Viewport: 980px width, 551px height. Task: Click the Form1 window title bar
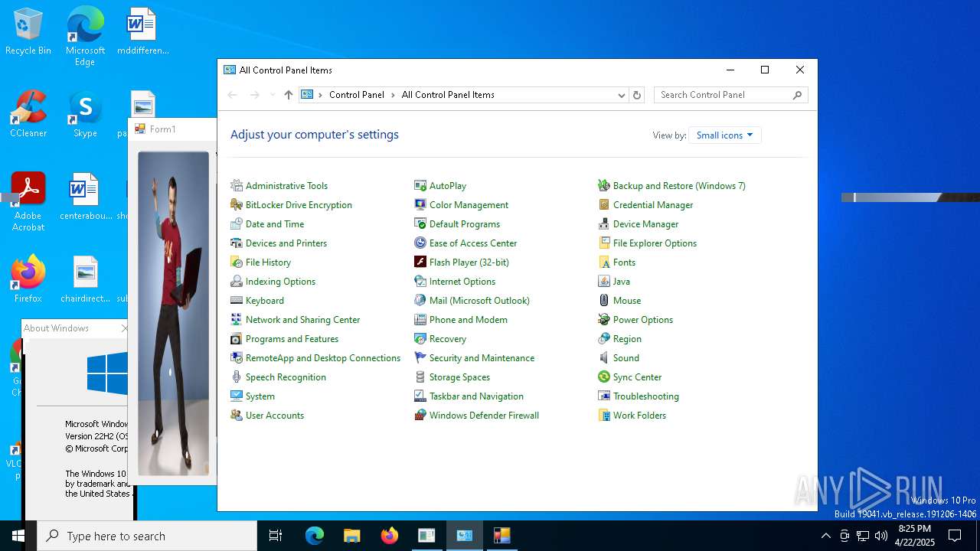pos(173,129)
